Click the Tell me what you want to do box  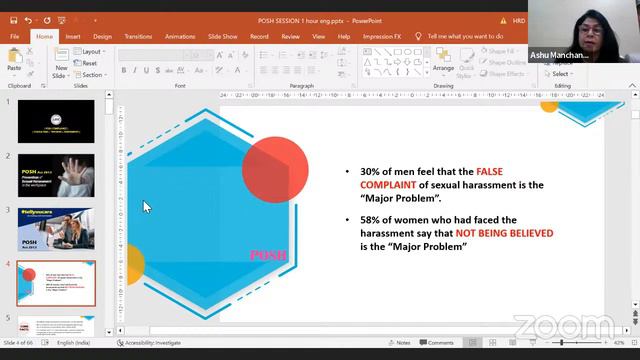pos(465,36)
